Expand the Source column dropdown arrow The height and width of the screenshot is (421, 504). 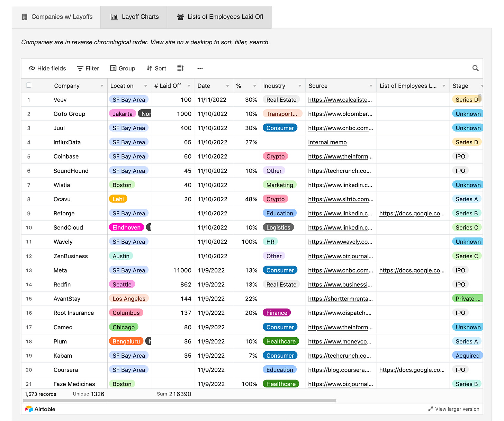(371, 86)
